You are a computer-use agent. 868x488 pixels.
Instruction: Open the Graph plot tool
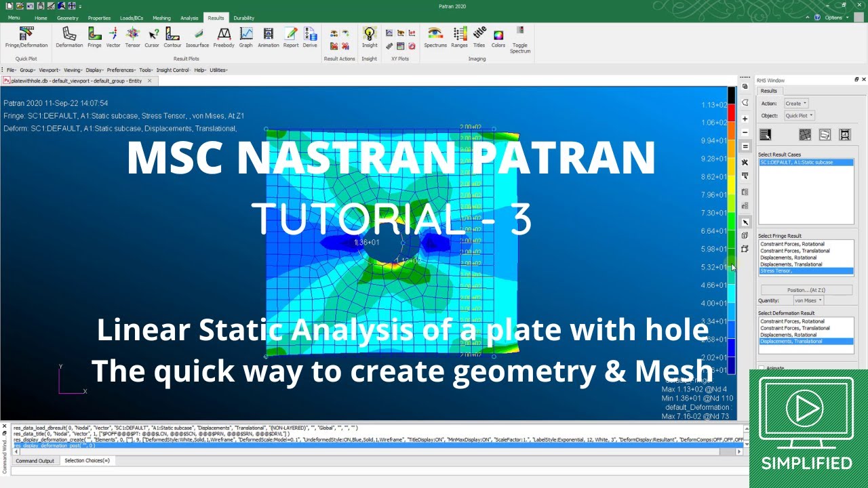tap(245, 38)
